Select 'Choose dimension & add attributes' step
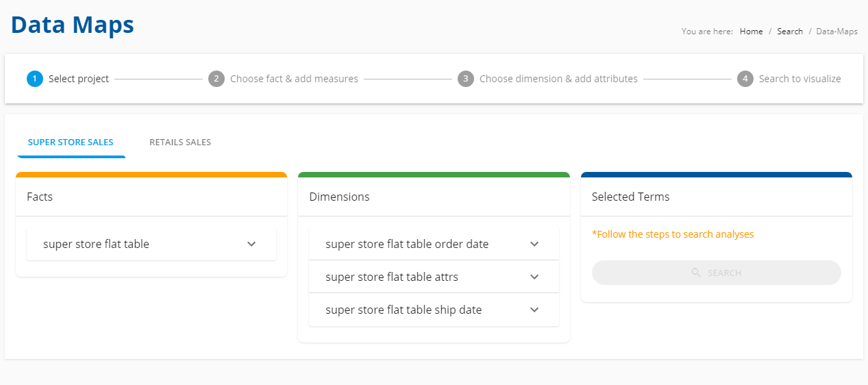This screenshot has height=385, width=868. (x=558, y=79)
